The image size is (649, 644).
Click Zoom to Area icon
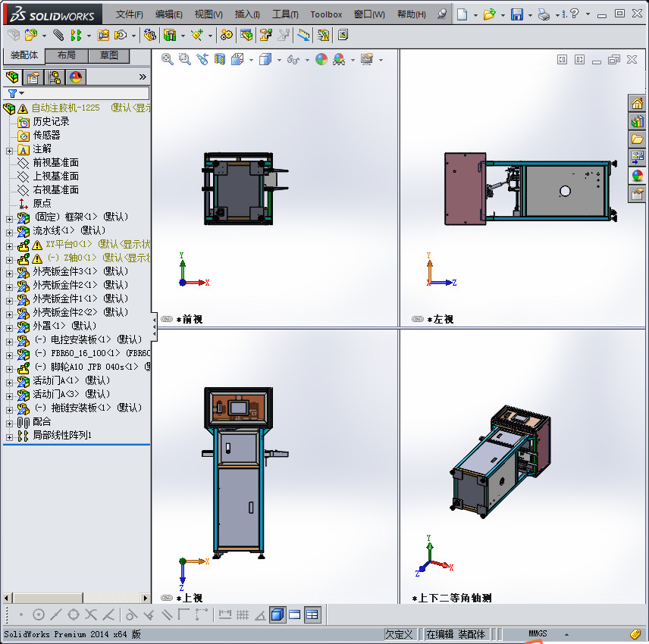[x=184, y=59]
